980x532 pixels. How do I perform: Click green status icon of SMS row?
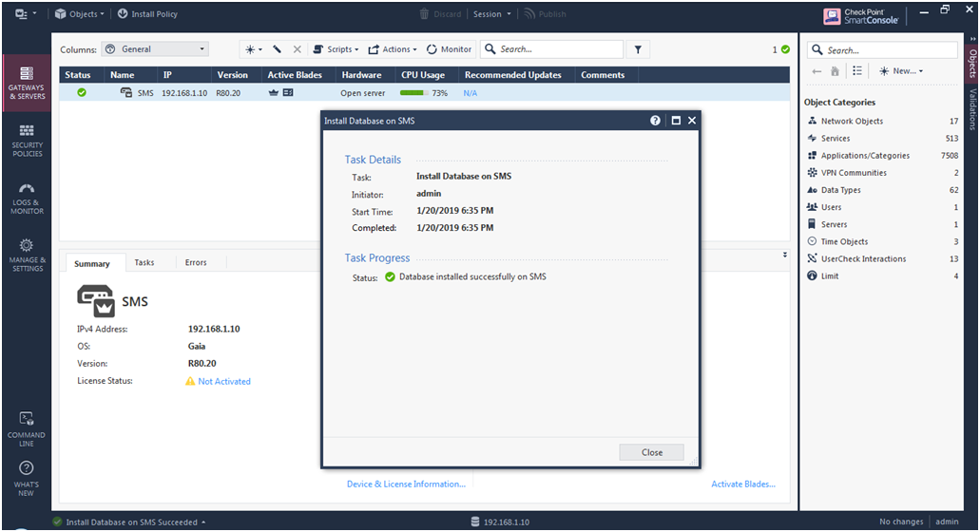coord(82,92)
